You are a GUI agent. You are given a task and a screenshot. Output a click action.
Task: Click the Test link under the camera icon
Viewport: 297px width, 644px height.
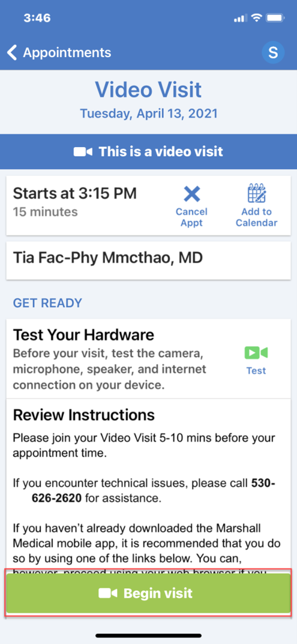click(x=256, y=370)
